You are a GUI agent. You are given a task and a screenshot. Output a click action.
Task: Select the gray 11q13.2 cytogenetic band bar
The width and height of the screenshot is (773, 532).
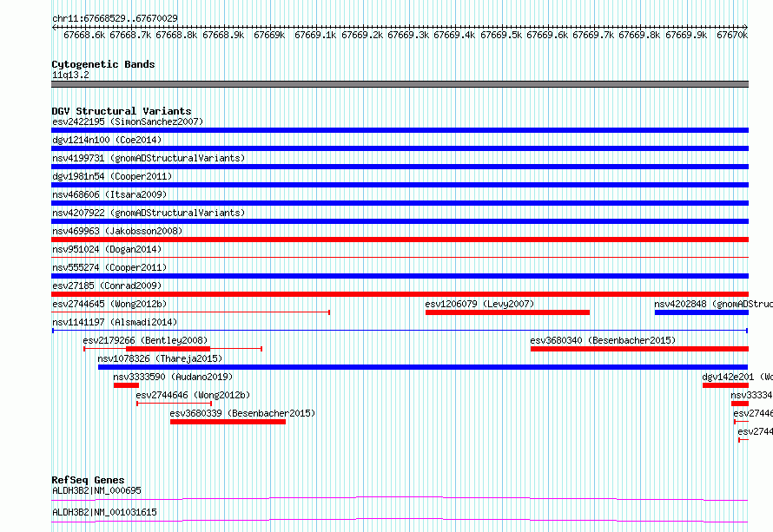[400, 84]
